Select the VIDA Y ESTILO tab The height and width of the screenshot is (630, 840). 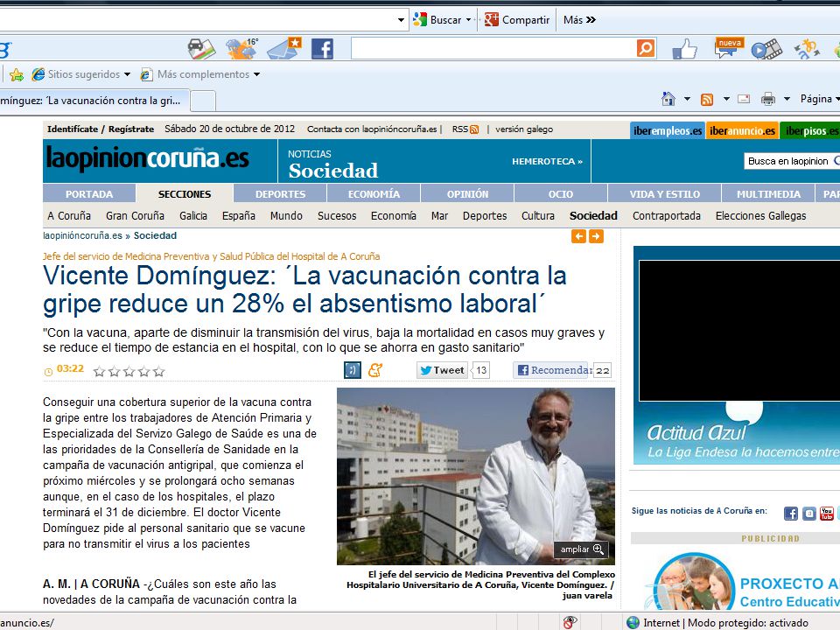click(665, 193)
